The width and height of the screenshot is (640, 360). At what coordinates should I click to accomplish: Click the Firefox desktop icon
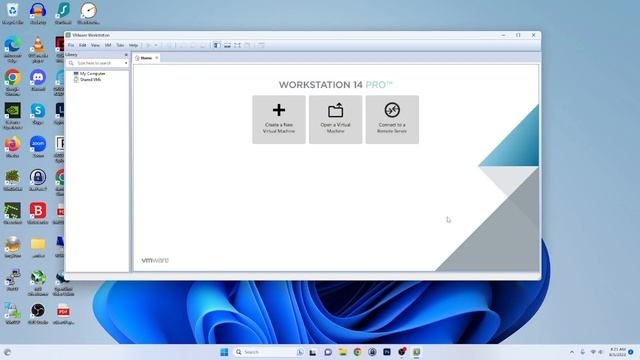[x=13, y=147]
